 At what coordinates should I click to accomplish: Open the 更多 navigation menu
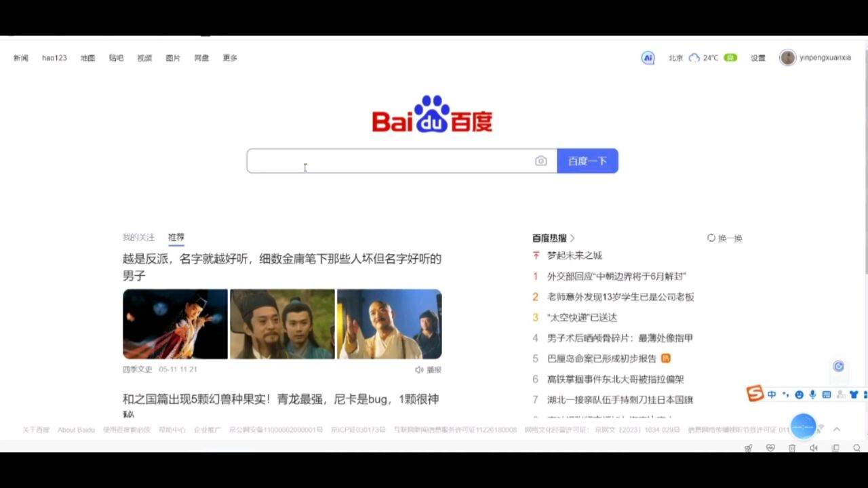click(x=229, y=58)
